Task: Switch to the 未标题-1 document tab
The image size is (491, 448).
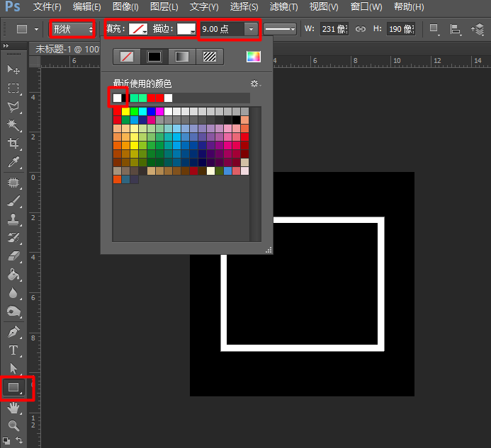Action: pyautogui.click(x=67, y=49)
